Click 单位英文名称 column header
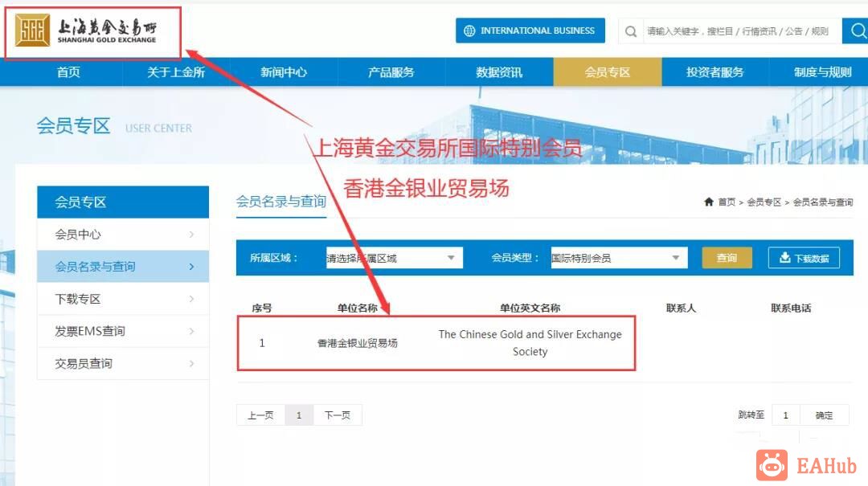 (530, 308)
